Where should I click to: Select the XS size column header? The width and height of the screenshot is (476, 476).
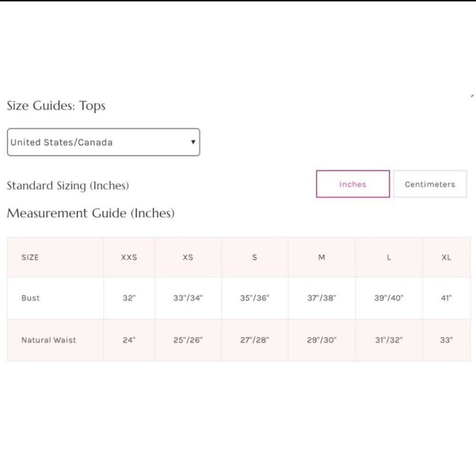coord(188,258)
